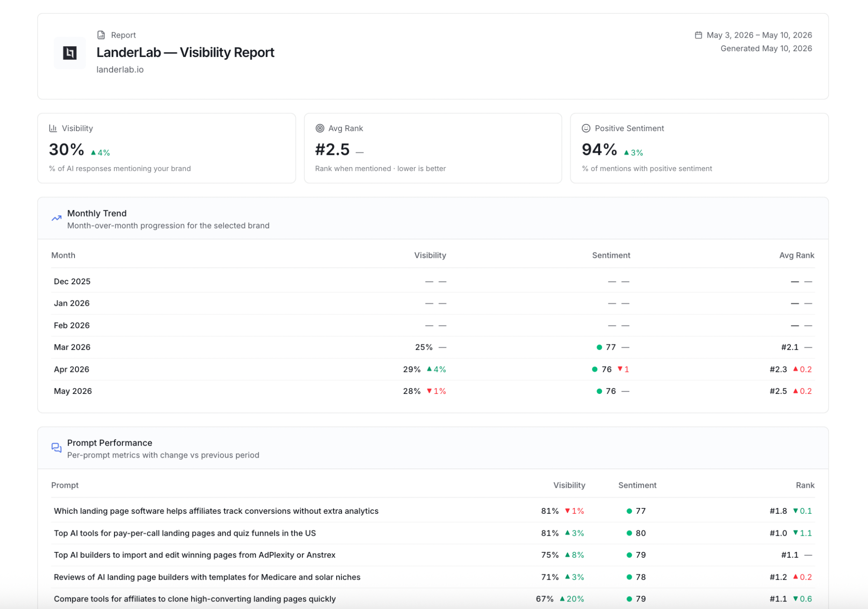Click the Avg Rank target icon
Image resolution: width=868 pixels, height=609 pixels.
320,128
